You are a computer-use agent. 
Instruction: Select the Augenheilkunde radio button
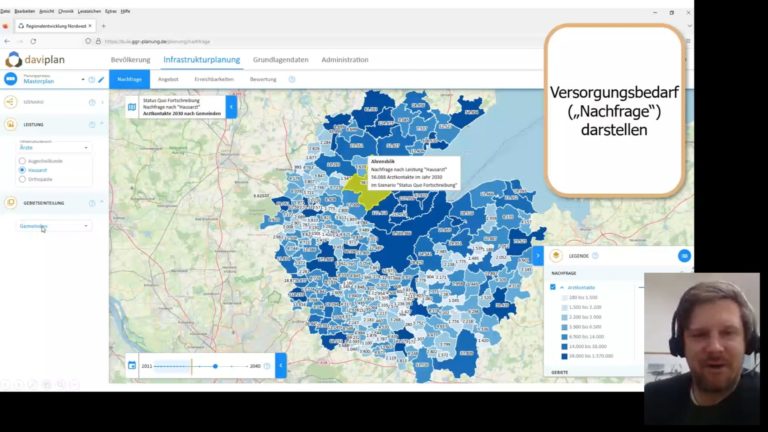pos(22,161)
